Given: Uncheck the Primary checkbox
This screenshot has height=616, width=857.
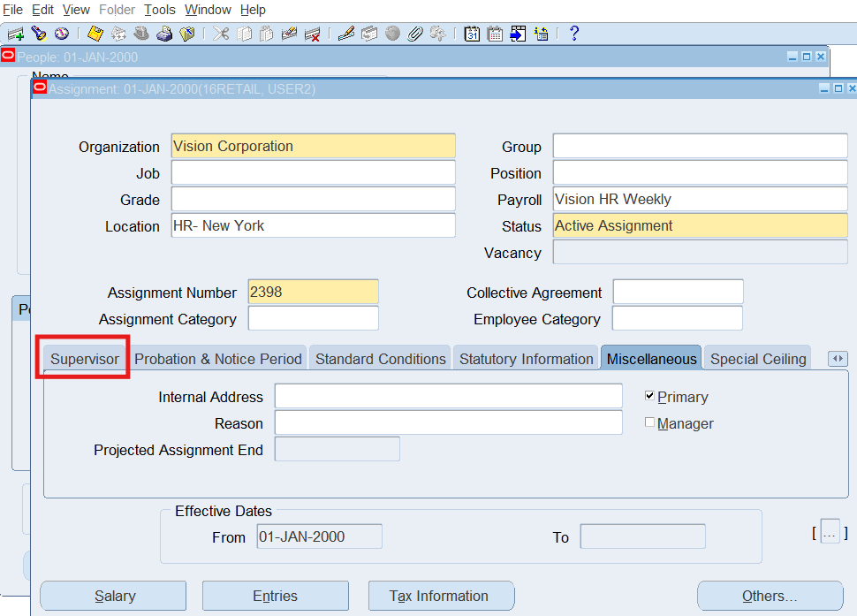Looking at the screenshot, I should click(650, 396).
